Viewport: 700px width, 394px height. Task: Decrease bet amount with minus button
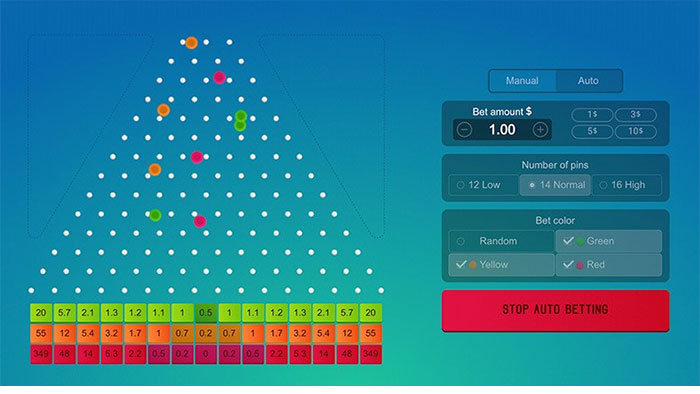(465, 130)
